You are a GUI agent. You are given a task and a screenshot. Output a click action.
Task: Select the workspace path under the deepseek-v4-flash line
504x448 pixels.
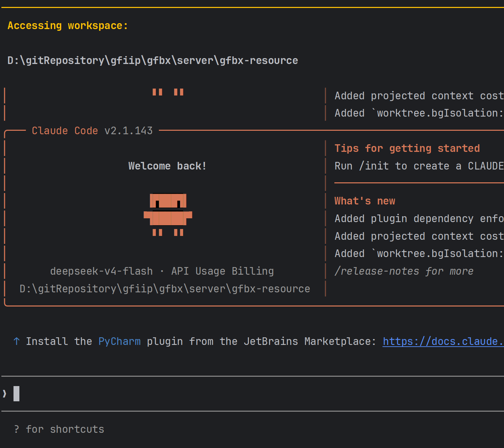coord(165,289)
